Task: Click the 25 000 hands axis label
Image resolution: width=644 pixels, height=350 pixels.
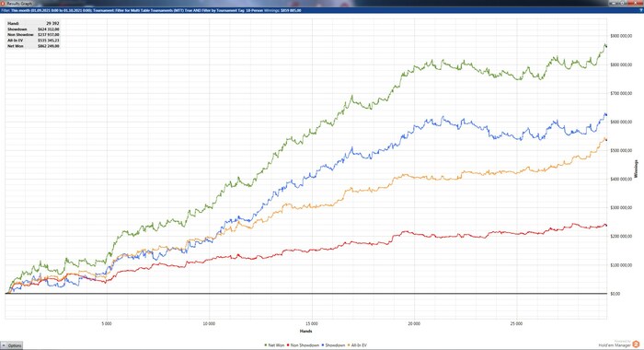Action: point(516,323)
